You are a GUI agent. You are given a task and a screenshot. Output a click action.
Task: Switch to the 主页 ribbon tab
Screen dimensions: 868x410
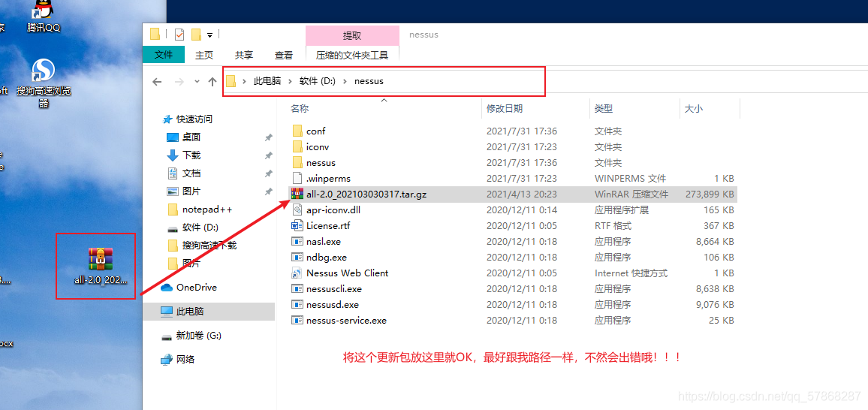[x=204, y=56]
